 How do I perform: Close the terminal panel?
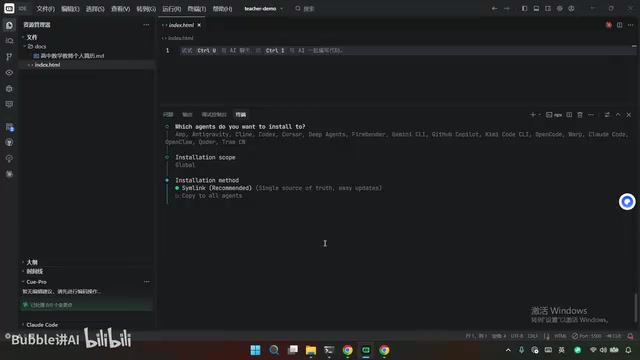(x=629, y=115)
